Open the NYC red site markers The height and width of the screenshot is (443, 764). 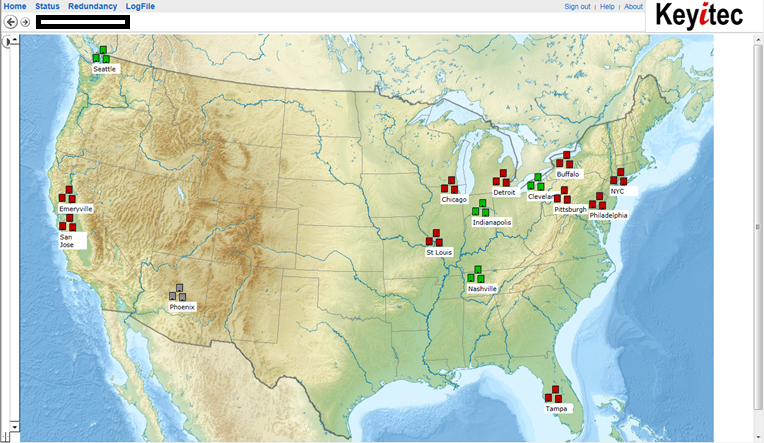pyautogui.click(x=619, y=176)
